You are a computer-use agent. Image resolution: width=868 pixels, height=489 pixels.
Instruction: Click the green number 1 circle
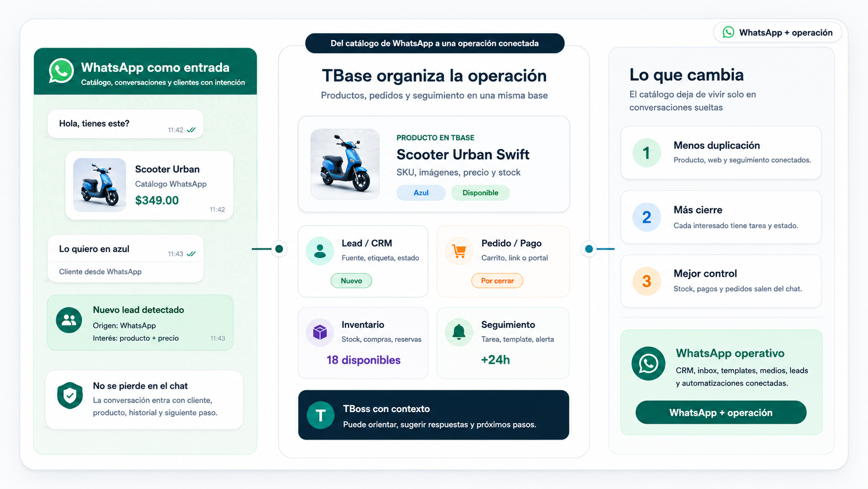point(646,153)
